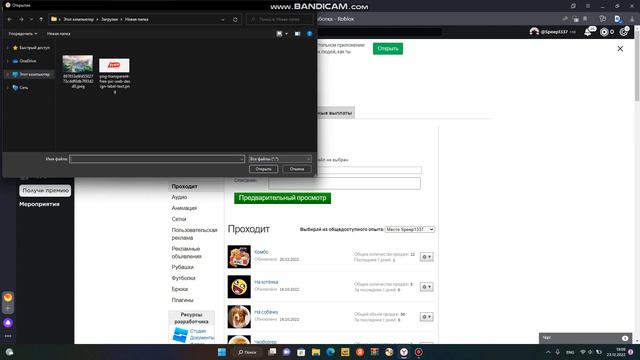Open Robux balance icon

click(x=604, y=32)
